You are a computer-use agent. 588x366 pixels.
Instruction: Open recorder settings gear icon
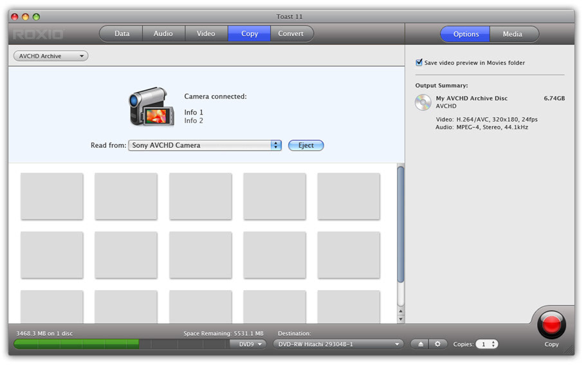pyautogui.click(x=437, y=344)
